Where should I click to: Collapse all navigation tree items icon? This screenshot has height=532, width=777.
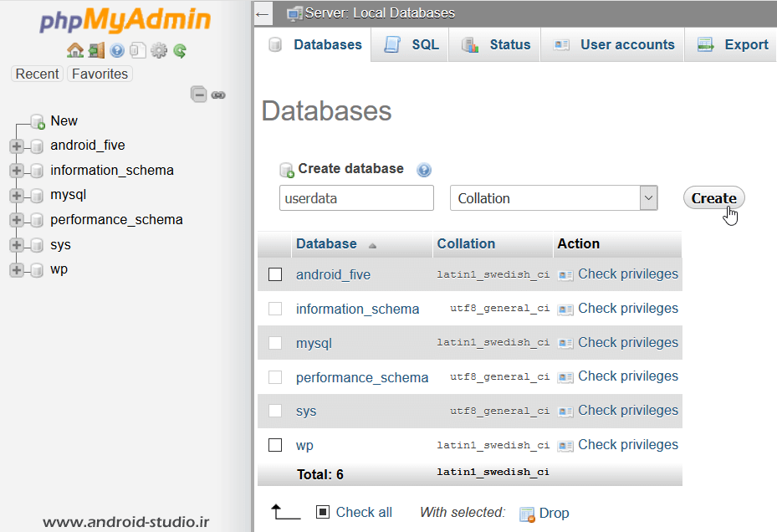pos(199,95)
